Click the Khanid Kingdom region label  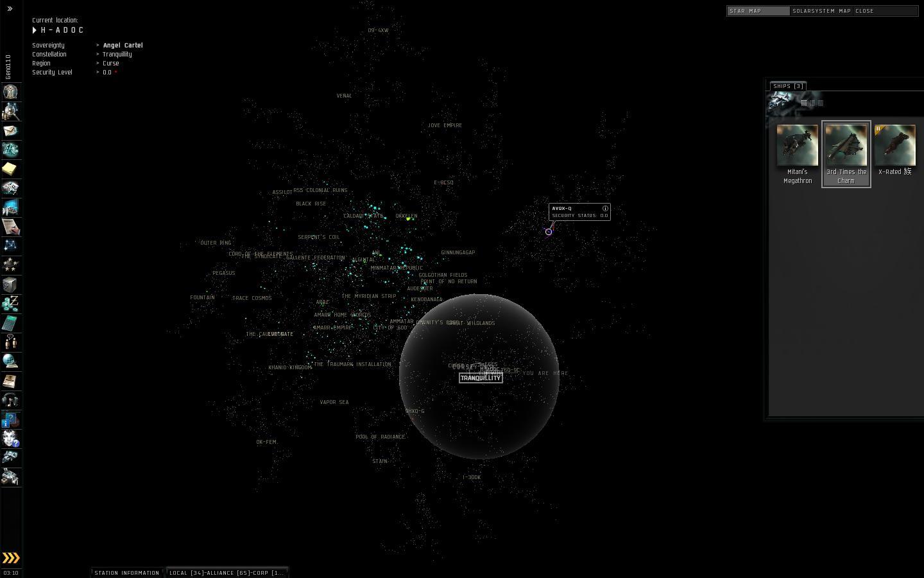(290, 367)
